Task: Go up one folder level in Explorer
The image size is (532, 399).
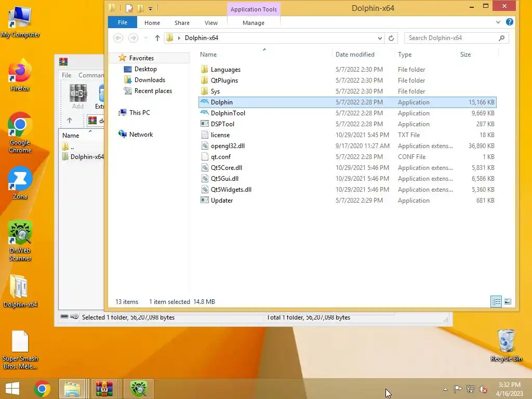Action: point(157,38)
